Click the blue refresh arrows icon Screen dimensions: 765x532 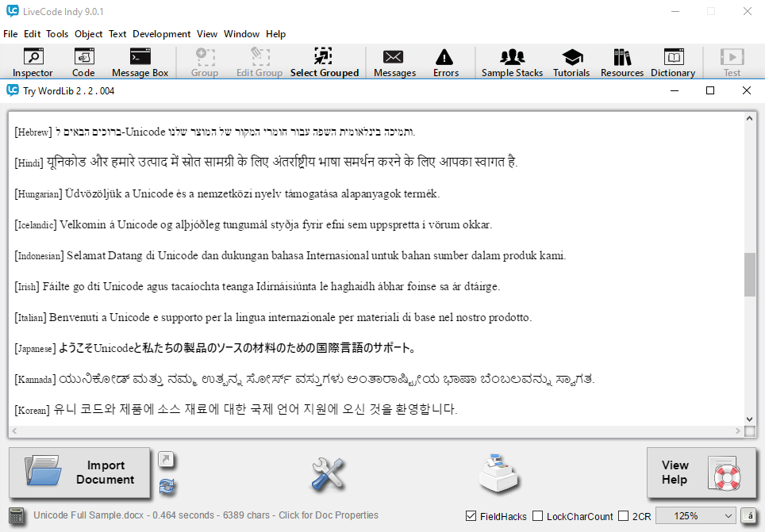coord(167,486)
